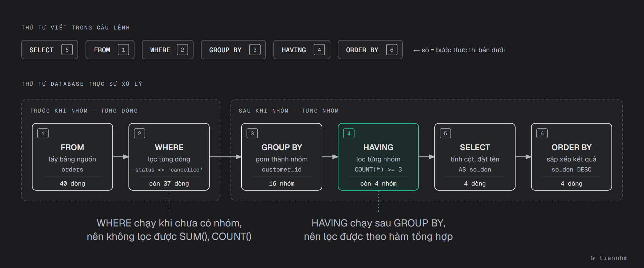Pick the GROUP BY chip numbered 3
644x268 pixels.
point(233,50)
